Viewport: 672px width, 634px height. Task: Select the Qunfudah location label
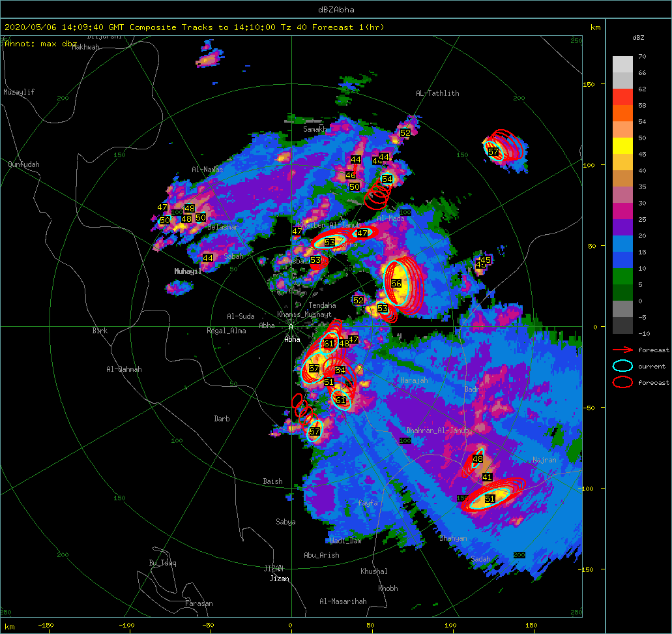pyautogui.click(x=23, y=165)
